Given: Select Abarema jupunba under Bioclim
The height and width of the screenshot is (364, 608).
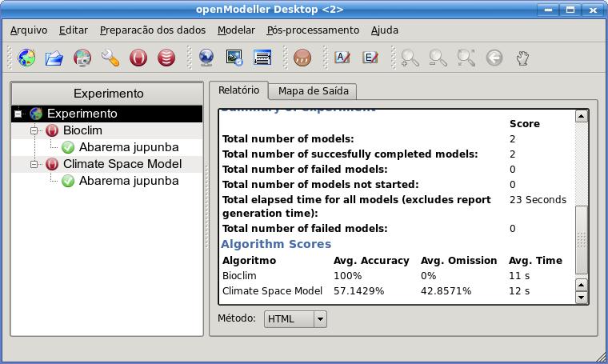Looking at the screenshot, I should point(129,147).
